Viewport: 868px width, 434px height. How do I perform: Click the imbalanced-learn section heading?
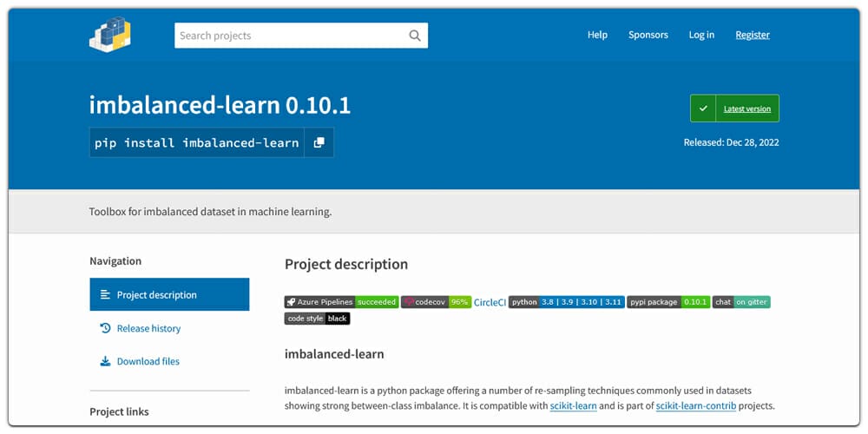(x=334, y=354)
